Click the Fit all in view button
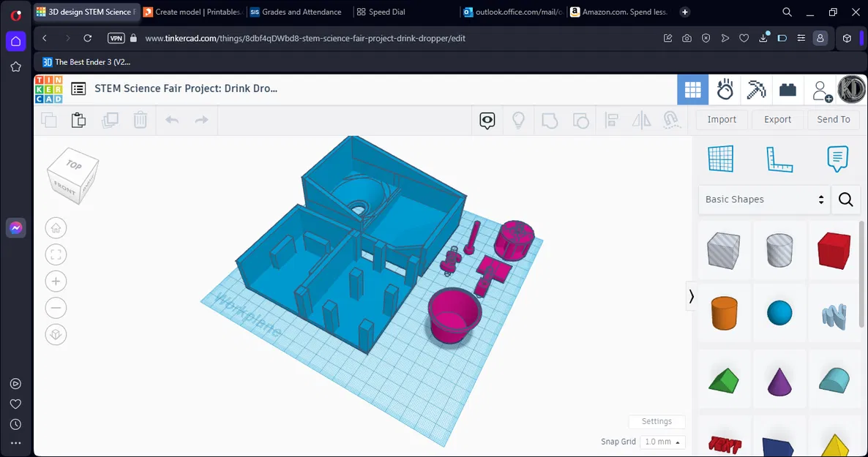This screenshot has height=457, width=868. click(56, 254)
